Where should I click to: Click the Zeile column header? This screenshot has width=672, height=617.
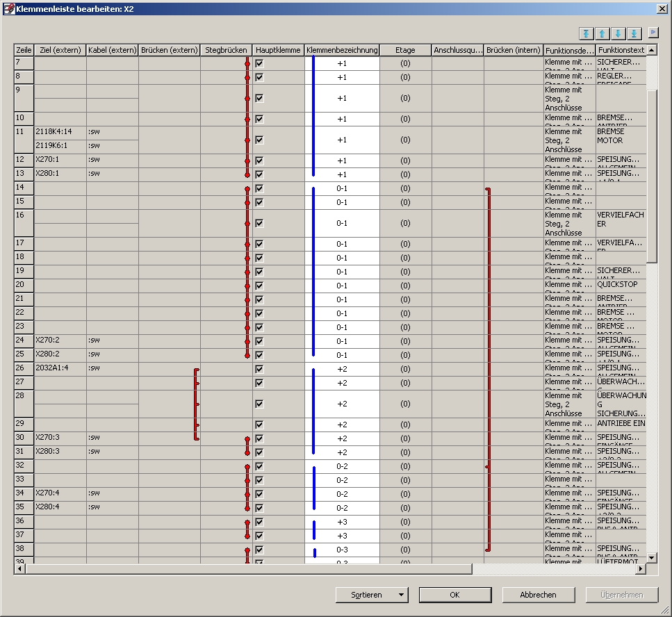click(24, 50)
